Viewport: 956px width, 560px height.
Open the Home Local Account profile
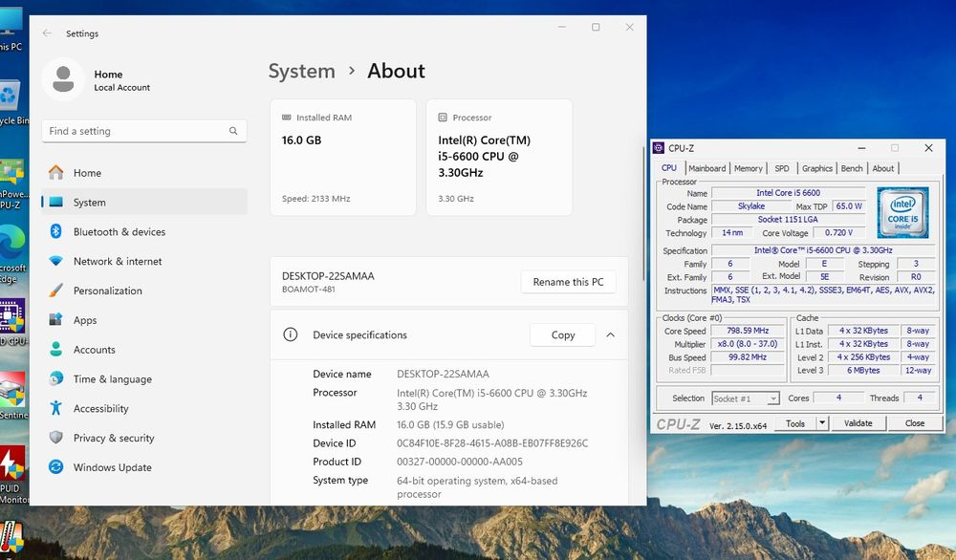click(x=98, y=80)
